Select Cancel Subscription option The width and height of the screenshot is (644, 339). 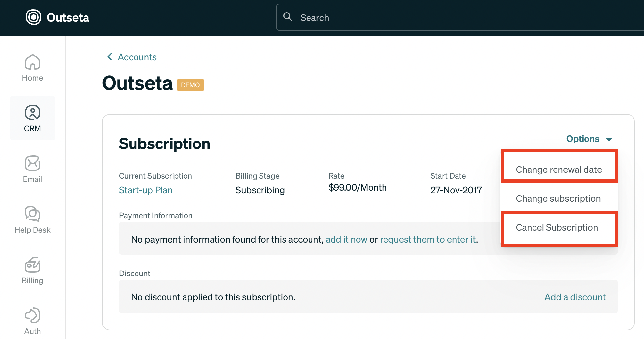[557, 227]
